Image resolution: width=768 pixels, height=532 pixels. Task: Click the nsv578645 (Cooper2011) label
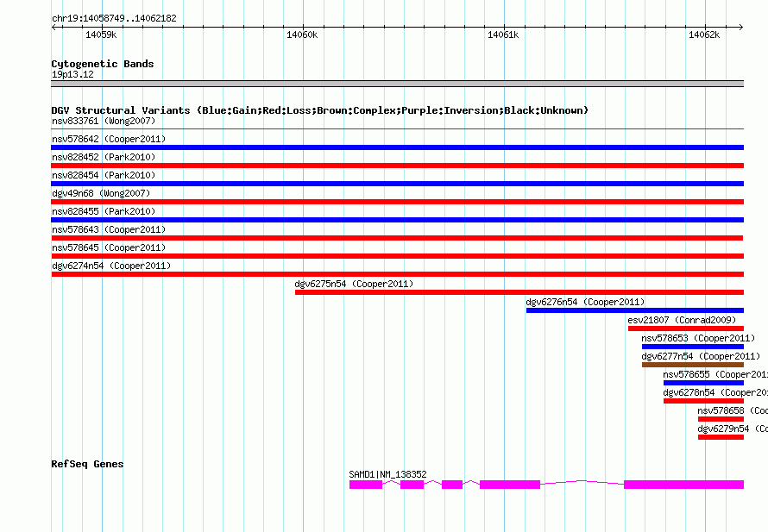click(x=109, y=247)
